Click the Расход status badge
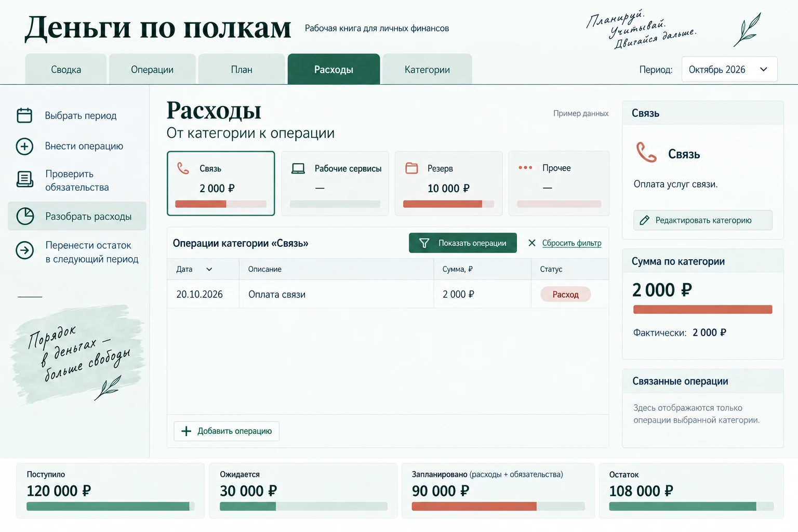The image size is (798, 532). tap(565, 295)
